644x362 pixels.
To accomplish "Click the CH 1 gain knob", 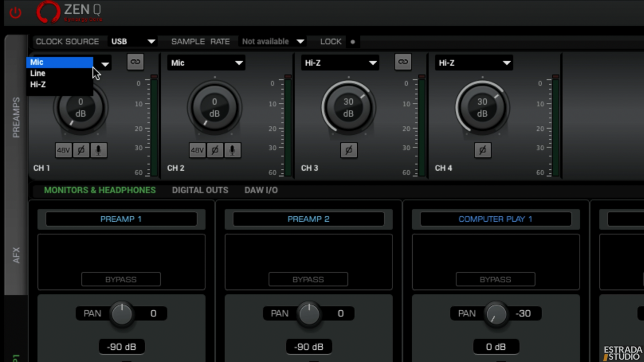I will (81, 108).
